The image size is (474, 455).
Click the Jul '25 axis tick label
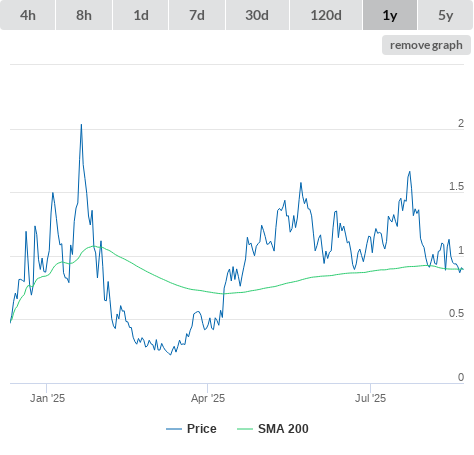point(370,398)
